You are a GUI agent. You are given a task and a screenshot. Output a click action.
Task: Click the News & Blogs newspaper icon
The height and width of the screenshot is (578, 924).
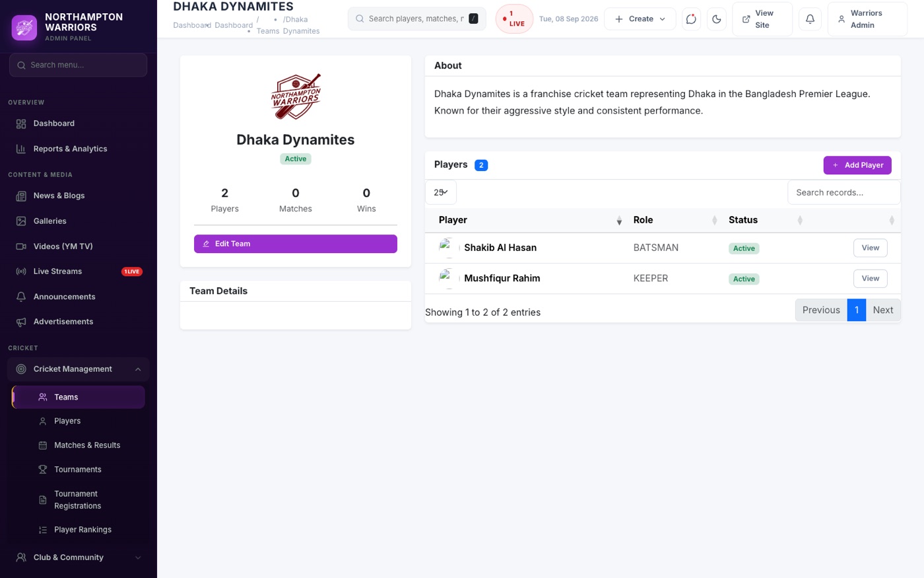[x=21, y=196]
